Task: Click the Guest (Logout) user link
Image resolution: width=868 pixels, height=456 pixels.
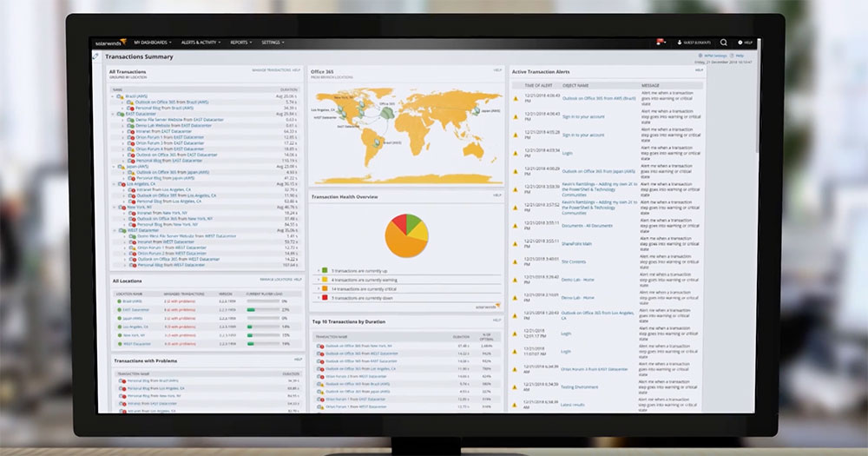Action: coord(694,43)
